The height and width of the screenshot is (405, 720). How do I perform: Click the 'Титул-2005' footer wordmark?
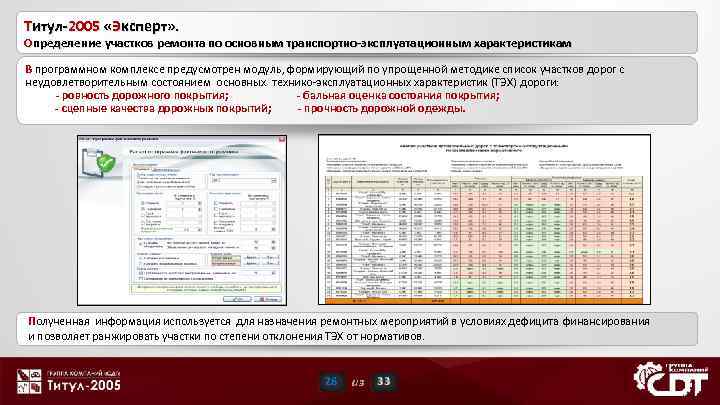pyautogui.click(x=84, y=385)
